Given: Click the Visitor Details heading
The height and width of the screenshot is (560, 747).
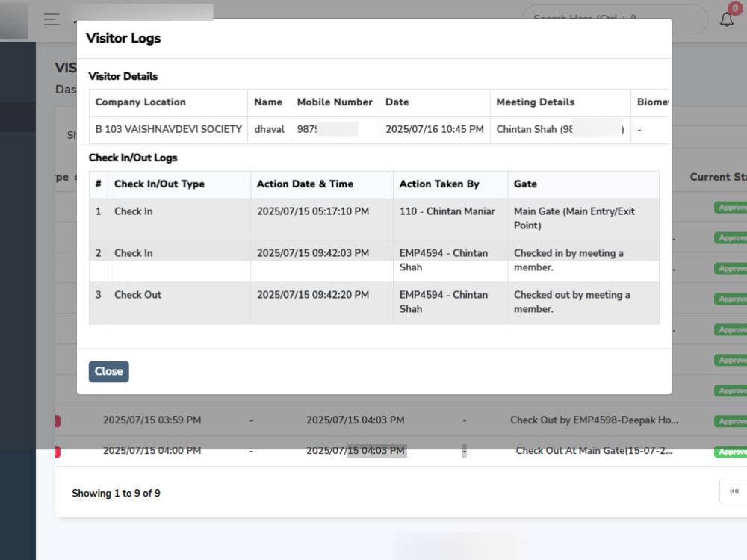Looking at the screenshot, I should tap(123, 77).
